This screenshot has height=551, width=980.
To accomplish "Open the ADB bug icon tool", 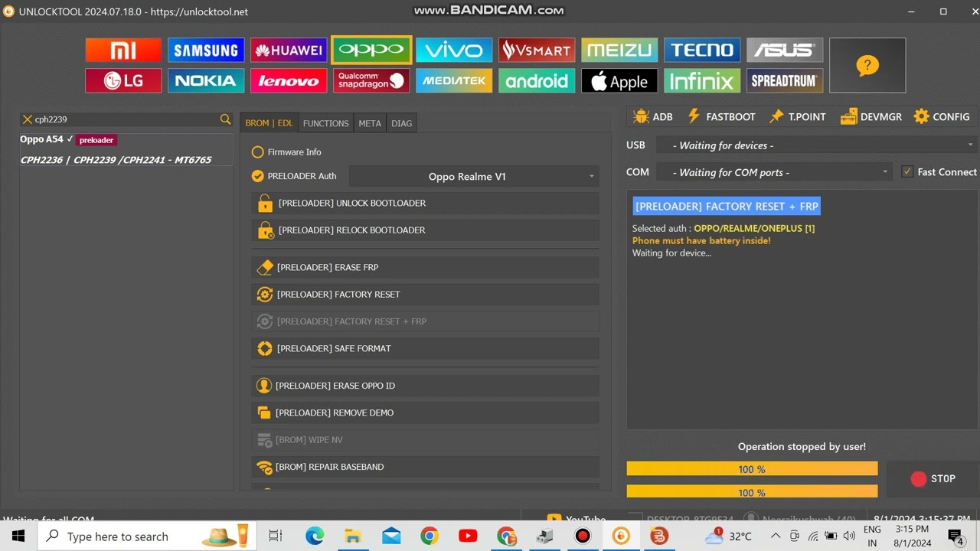I will (x=653, y=116).
